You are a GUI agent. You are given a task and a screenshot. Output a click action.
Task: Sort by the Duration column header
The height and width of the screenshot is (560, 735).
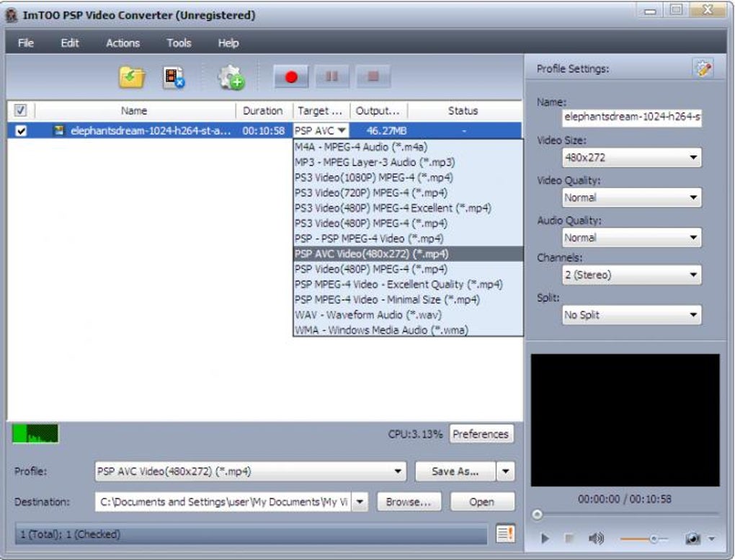tap(263, 111)
